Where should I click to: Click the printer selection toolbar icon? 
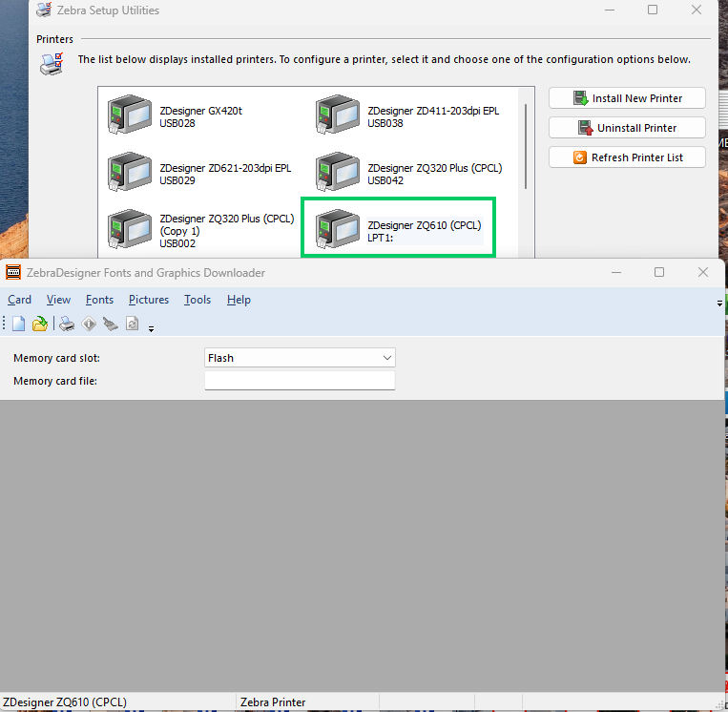[x=67, y=324]
